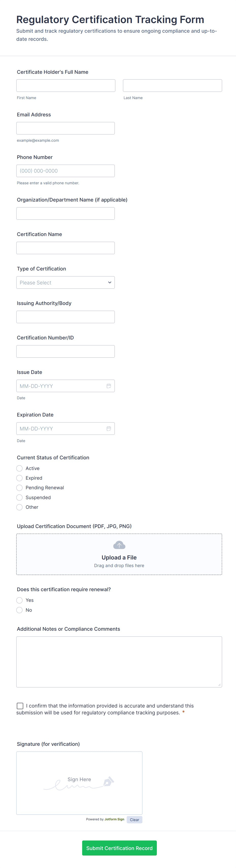Open the Expiration Date calendar picker icon

click(109, 429)
